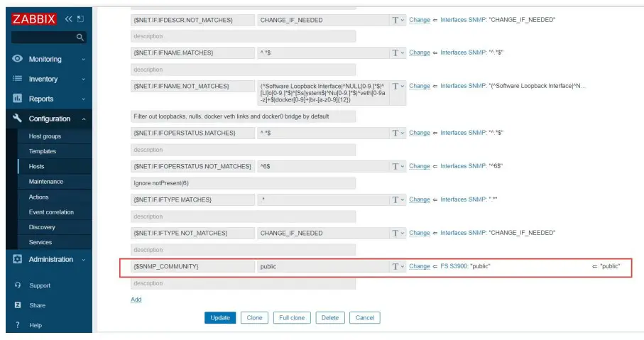Open the Help link
Screen dimensions: 644x340
[x=36, y=325]
